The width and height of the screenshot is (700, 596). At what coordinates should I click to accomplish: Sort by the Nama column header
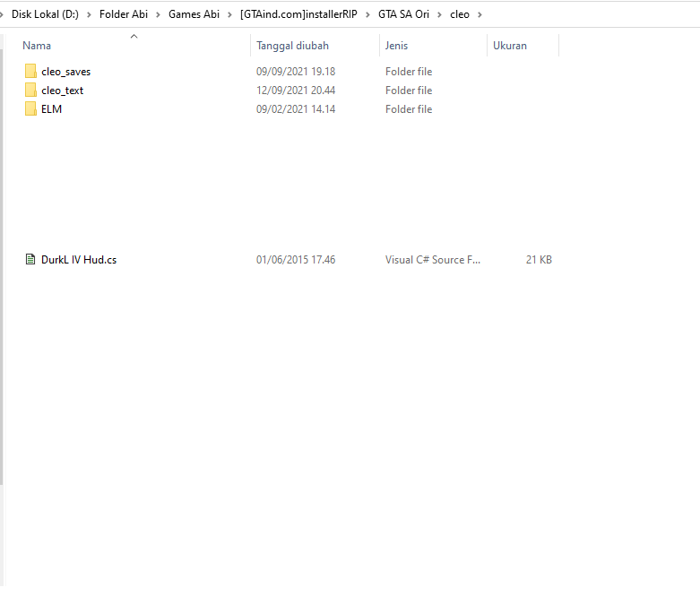37,46
